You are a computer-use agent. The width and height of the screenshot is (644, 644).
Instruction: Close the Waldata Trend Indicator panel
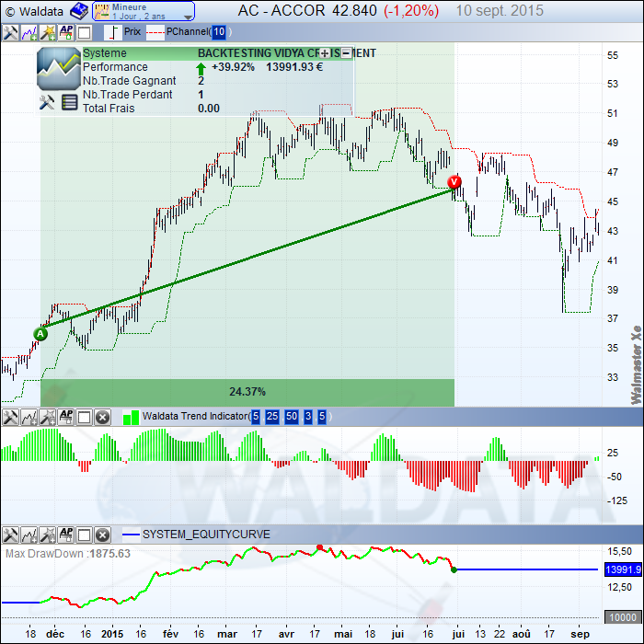coord(102,418)
